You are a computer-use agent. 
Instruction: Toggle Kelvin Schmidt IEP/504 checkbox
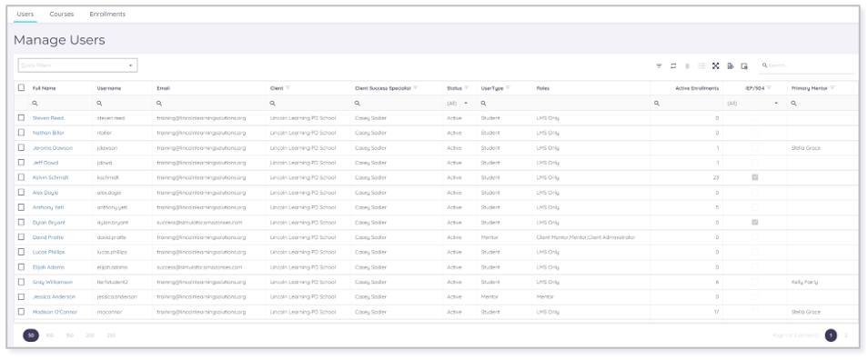[x=754, y=177]
